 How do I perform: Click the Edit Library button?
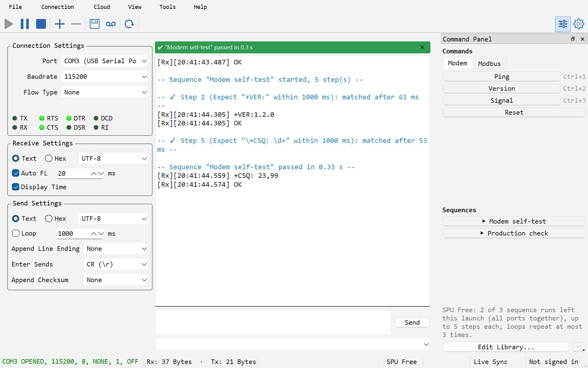click(506, 347)
